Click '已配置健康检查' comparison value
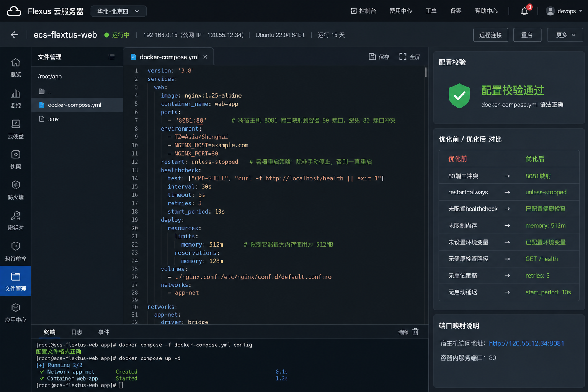Image resolution: width=588 pixels, height=392 pixels. point(546,209)
